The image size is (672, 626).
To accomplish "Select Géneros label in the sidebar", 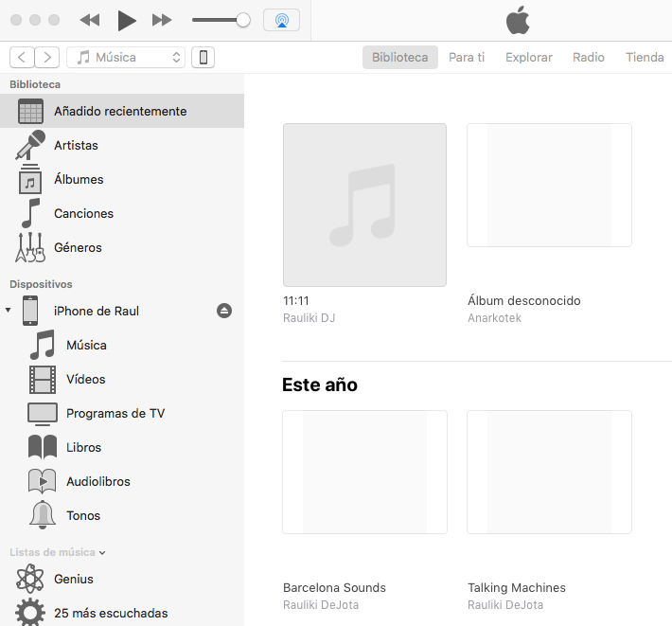I will [78, 247].
